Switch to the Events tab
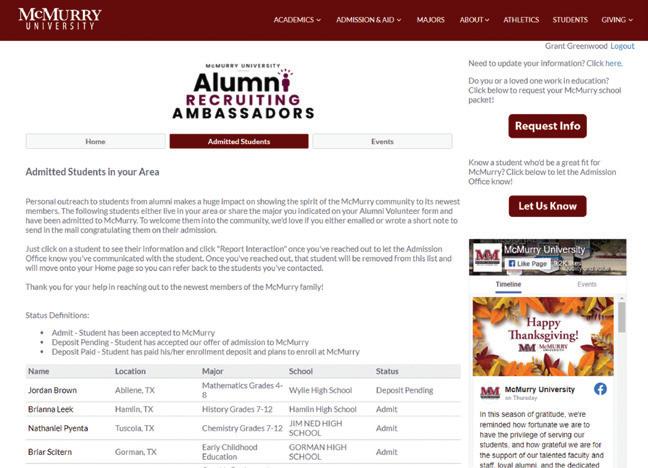The height and width of the screenshot is (468, 648). (382, 141)
